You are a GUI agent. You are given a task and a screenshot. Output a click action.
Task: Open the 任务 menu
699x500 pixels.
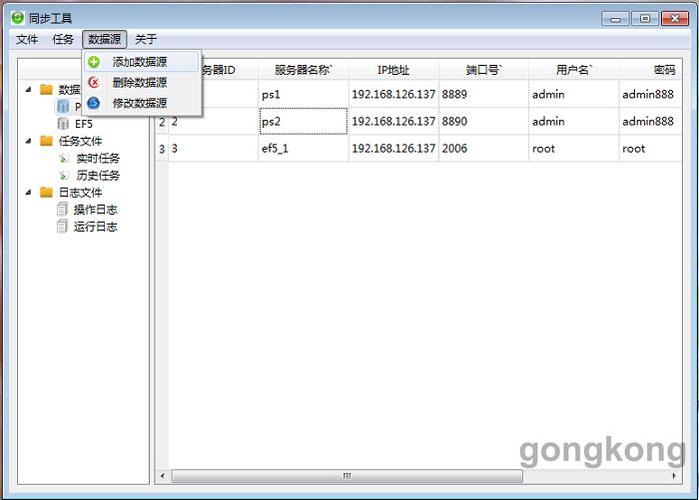click(63, 39)
